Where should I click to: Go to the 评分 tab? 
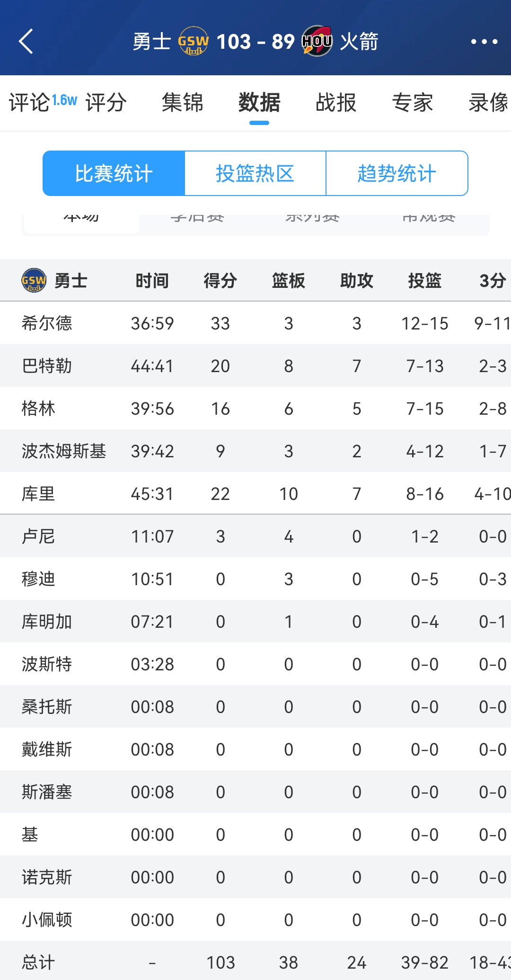click(105, 103)
